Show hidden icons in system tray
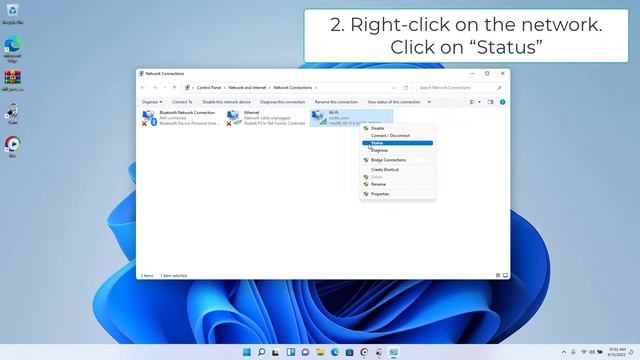The image size is (640, 360). [564, 352]
